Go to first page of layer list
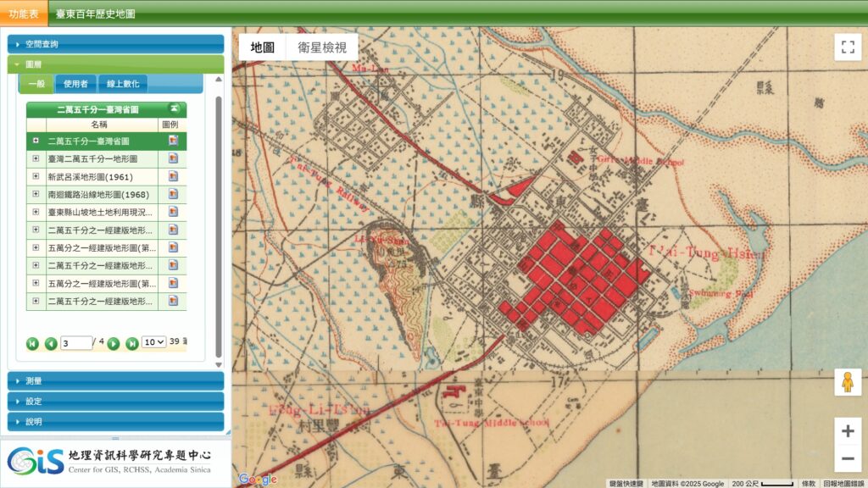Screen dimensions: 868x488 tap(33, 343)
